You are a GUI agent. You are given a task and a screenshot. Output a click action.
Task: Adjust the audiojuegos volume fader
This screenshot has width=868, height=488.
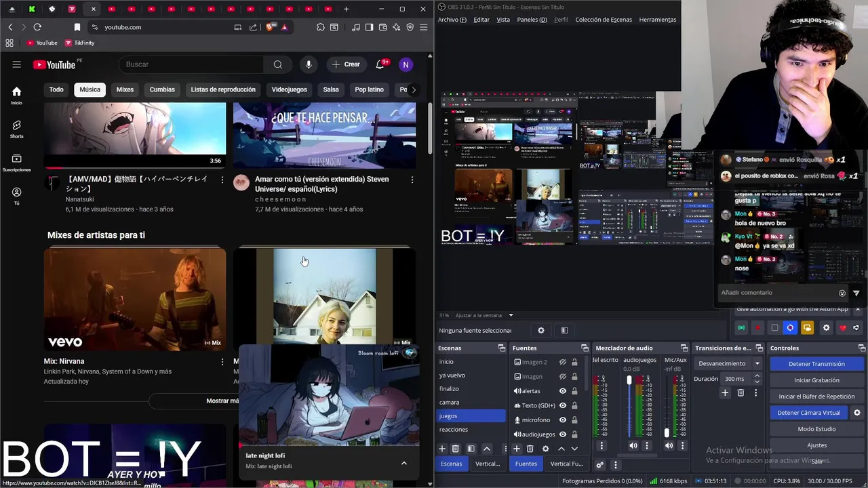point(629,380)
